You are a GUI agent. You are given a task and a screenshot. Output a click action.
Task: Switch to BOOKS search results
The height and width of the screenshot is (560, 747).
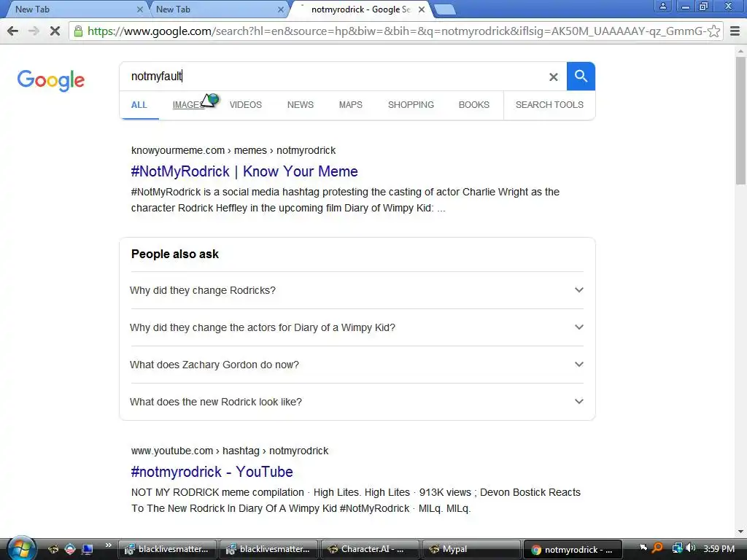474,105
